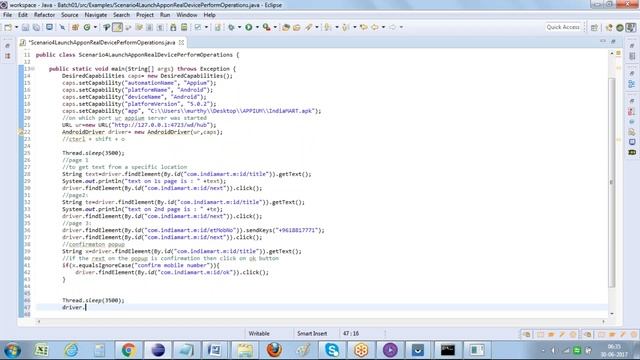This screenshot has width=640, height=360.
Task: Click the warning marker on line 22
Action: [21, 132]
